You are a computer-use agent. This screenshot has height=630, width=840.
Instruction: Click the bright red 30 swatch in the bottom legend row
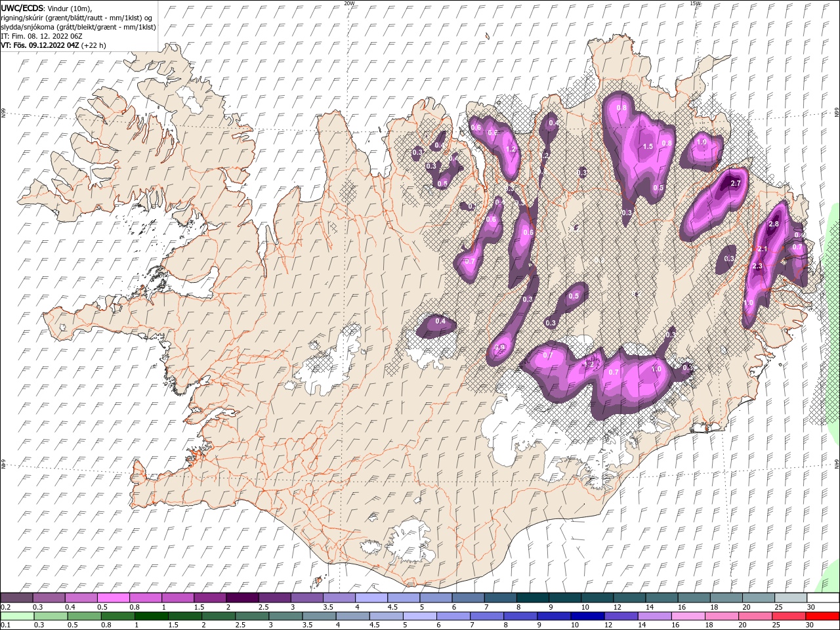pyautogui.click(x=823, y=616)
